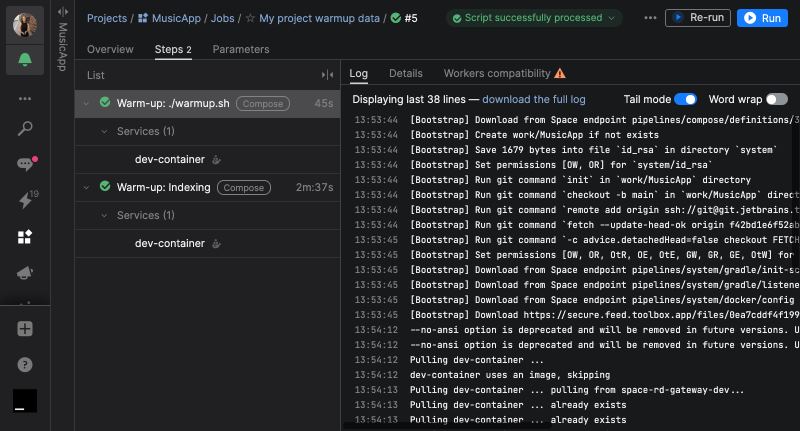Click green status check of Indexing step
The image size is (800, 431).
105,186
